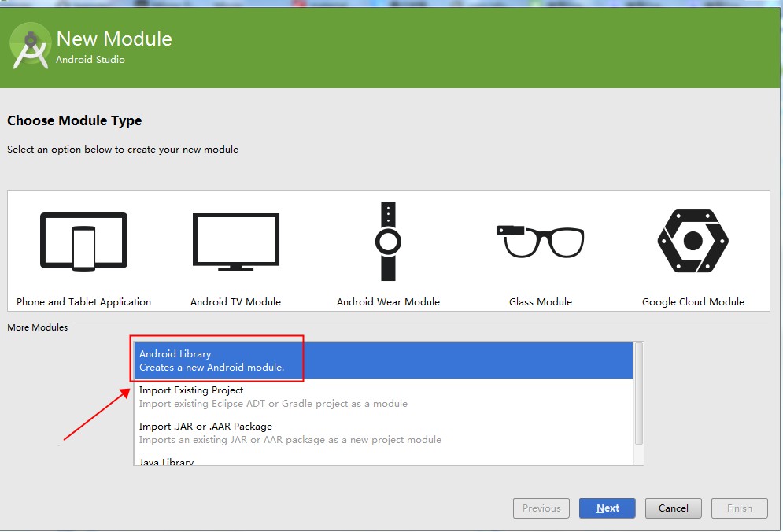Click the 'New Module' title text
The width and height of the screenshot is (783, 532).
[x=114, y=39]
